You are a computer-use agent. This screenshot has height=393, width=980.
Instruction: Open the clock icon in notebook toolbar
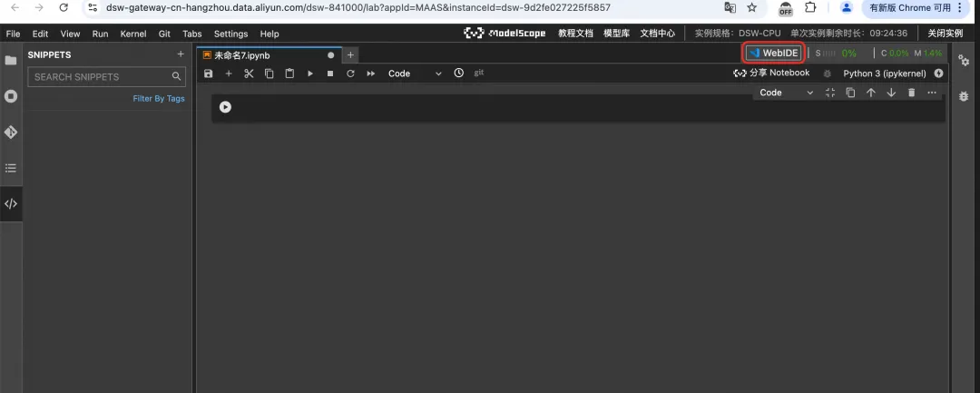click(459, 74)
